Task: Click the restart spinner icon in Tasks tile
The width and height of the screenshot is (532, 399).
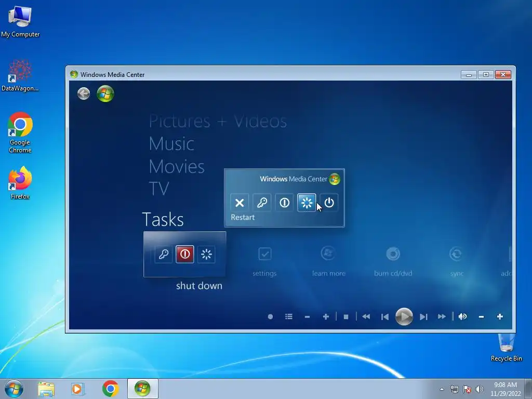Action: 206,254
